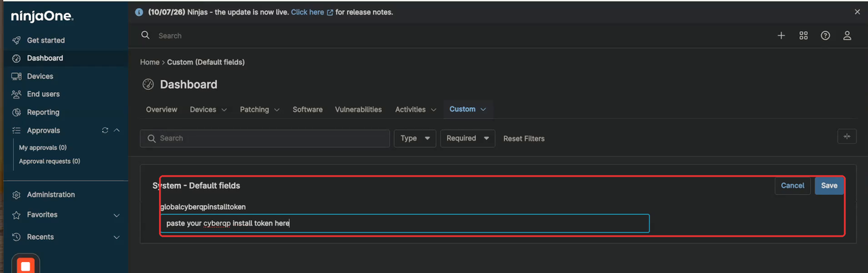Viewport: 868px width, 273px height.
Task: Open the Reporting chart icon
Action: pos(16,112)
